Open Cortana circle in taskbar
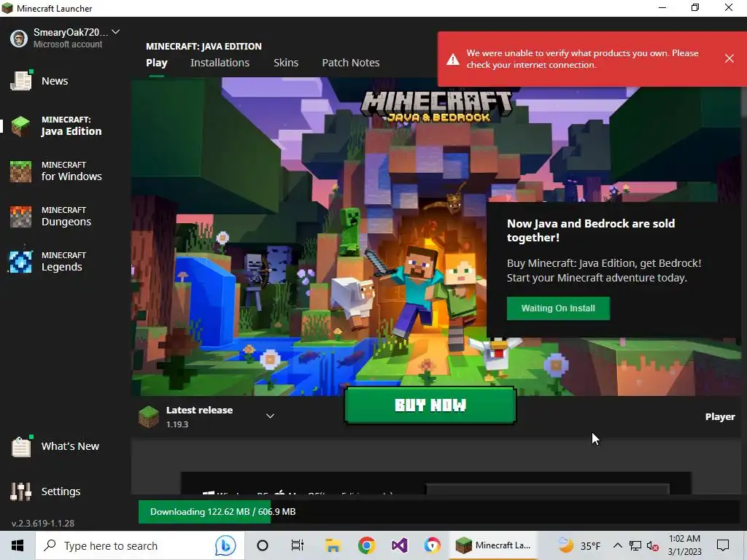 [x=263, y=545]
